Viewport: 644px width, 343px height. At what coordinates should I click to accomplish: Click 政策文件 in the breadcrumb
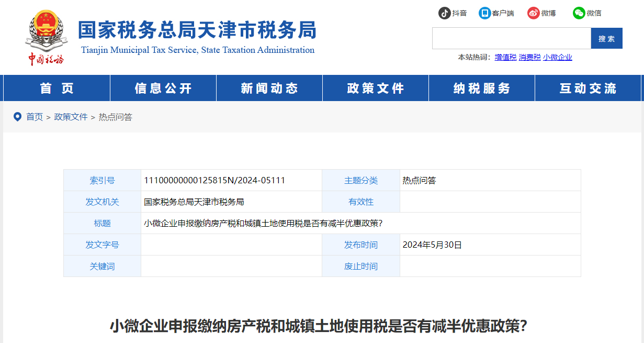click(71, 117)
